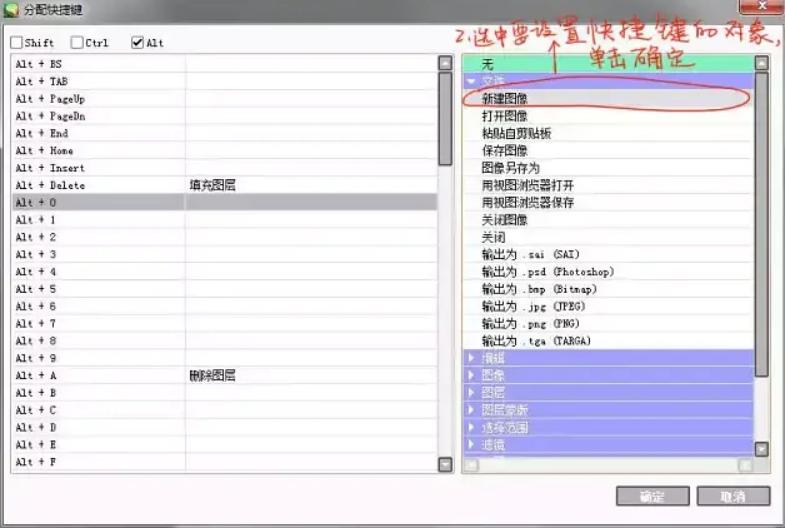Viewport: 785px width, 528px height.
Task: Select the Alt + E row
Action: tap(224, 444)
